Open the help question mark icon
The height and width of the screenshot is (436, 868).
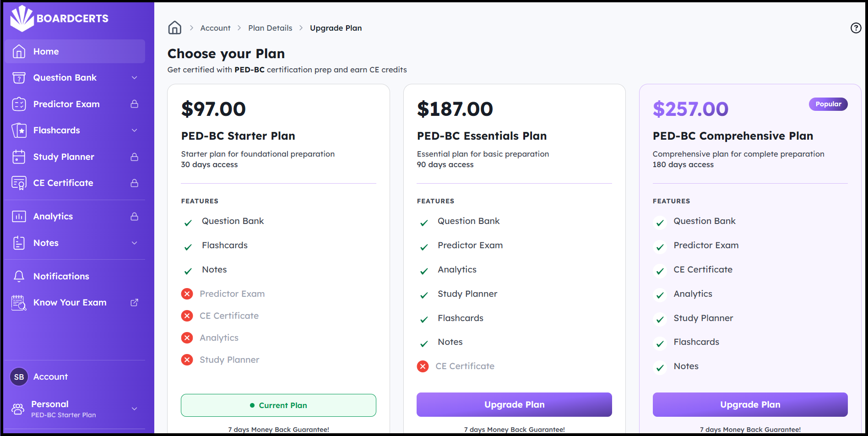click(856, 28)
